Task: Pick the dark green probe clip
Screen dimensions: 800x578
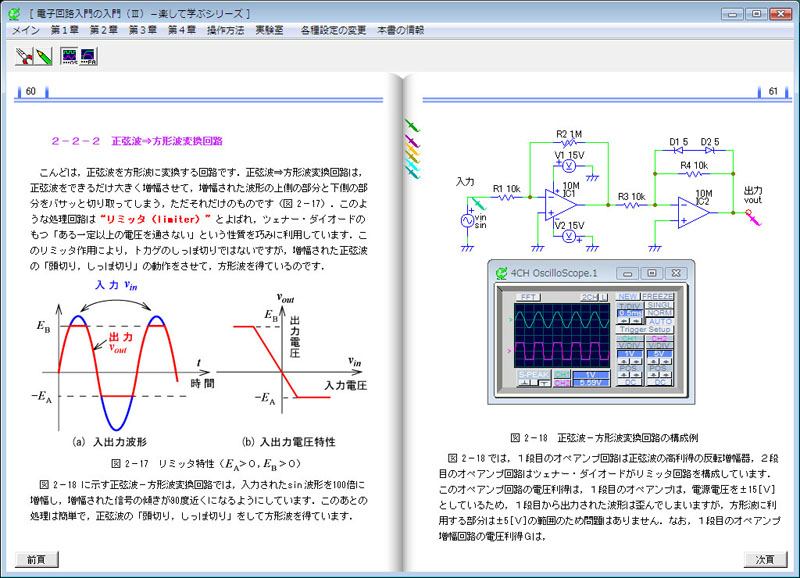Action: (x=412, y=125)
